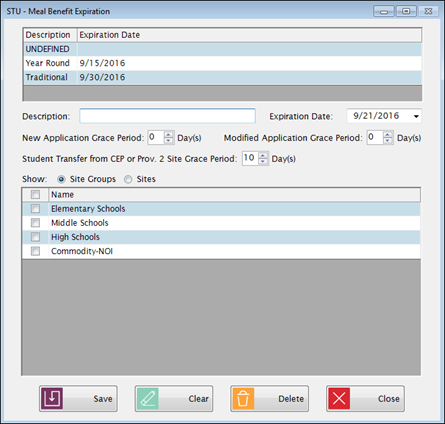Select the Traditional expiration row

tap(222, 77)
